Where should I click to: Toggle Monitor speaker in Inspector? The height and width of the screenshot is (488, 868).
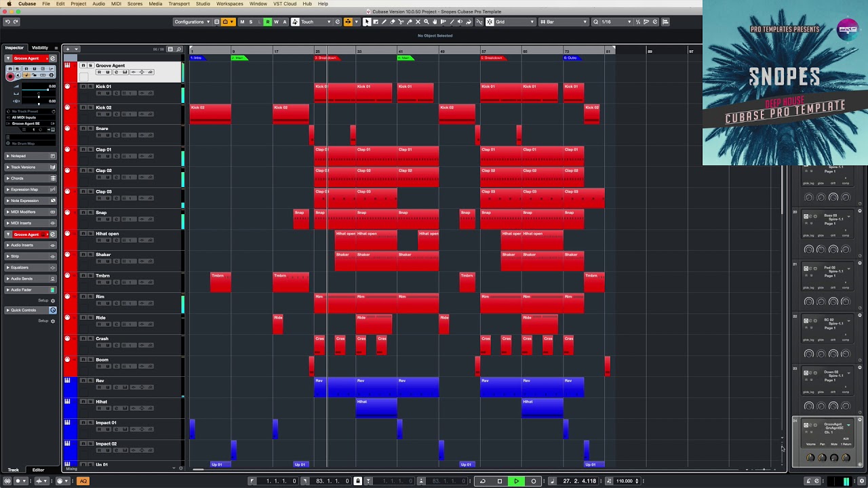pos(18,75)
